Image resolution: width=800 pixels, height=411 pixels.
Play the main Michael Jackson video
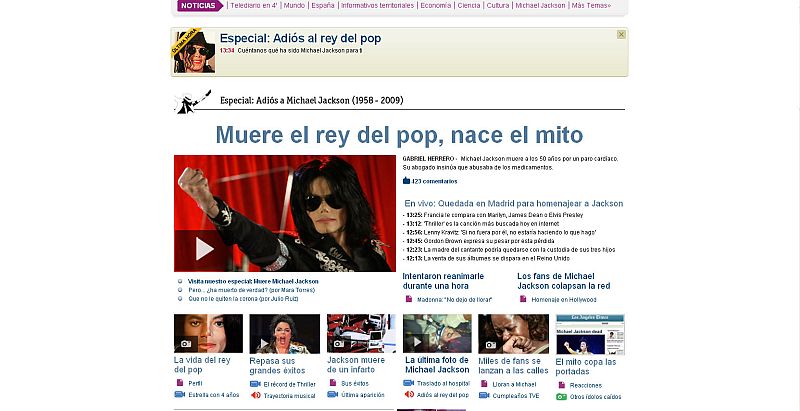(x=205, y=249)
